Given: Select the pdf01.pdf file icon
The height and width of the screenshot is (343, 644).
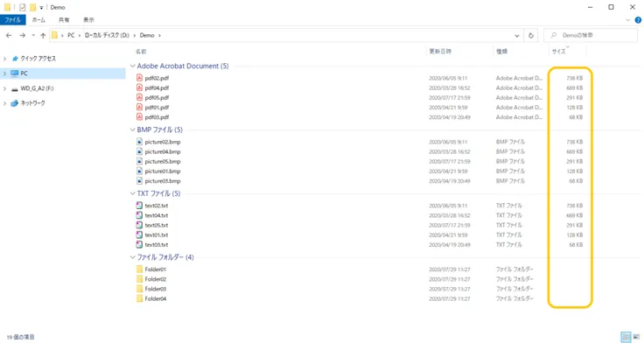Looking at the screenshot, I should tap(139, 108).
